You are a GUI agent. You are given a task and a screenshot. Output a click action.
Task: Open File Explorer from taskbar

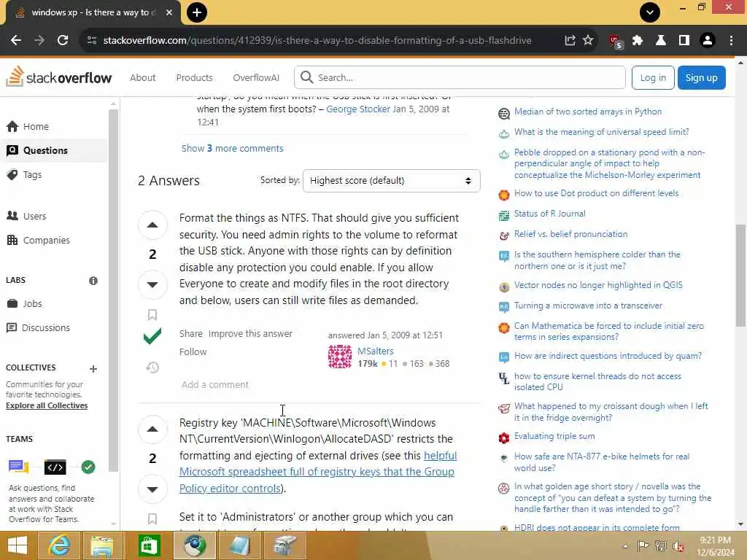[x=102, y=545]
